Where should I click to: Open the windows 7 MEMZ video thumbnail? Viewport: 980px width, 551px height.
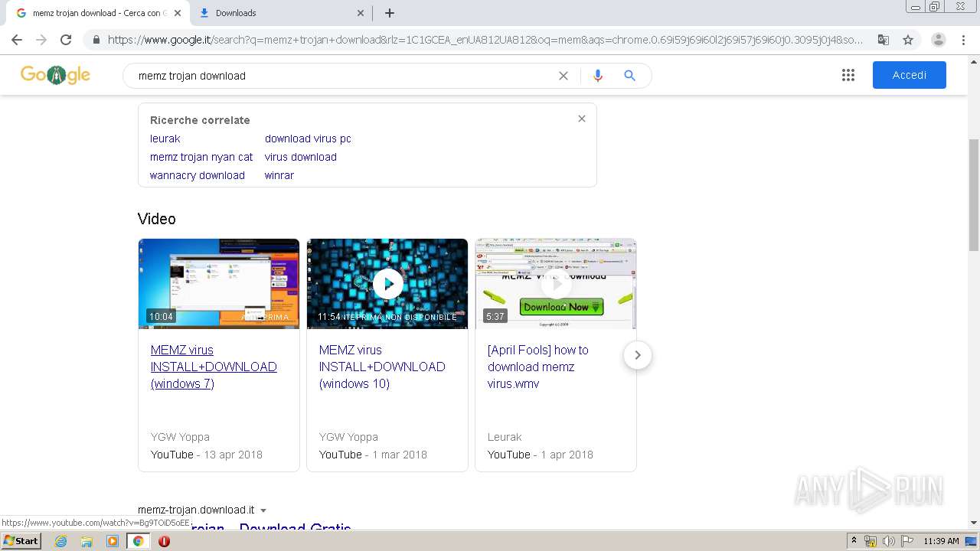pyautogui.click(x=219, y=284)
